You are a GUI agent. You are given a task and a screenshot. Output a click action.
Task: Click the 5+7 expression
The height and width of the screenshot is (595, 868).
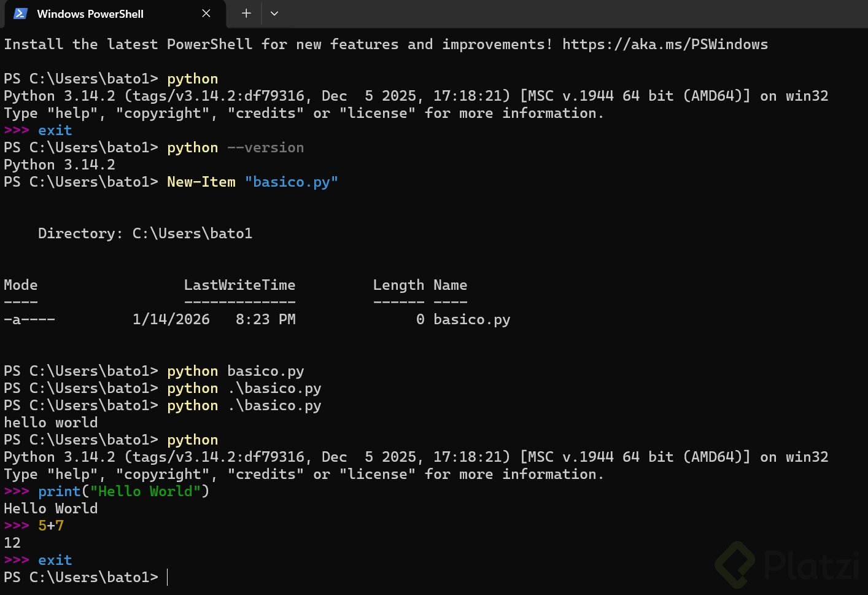[x=51, y=526]
